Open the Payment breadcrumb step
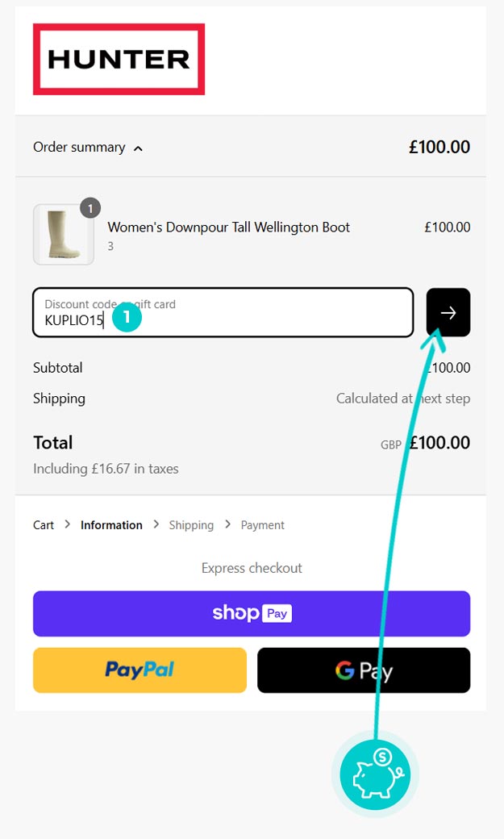504x839 pixels. (262, 525)
